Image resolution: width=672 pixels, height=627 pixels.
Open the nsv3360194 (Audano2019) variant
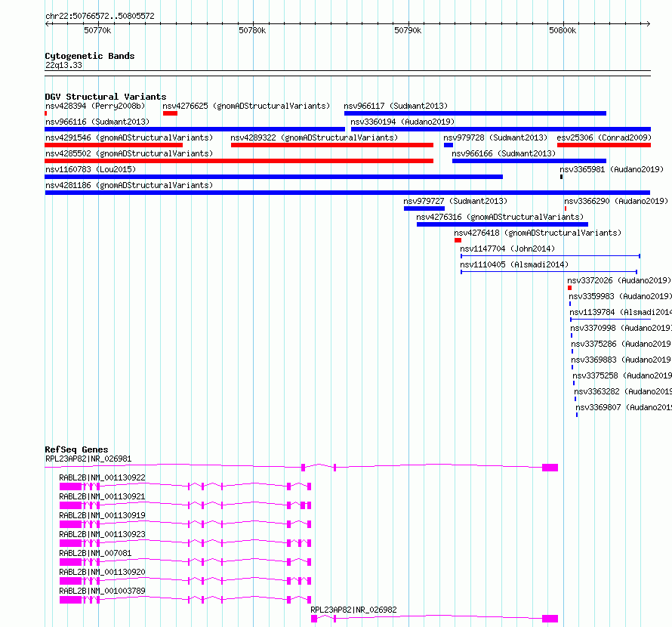click(402, 122)
